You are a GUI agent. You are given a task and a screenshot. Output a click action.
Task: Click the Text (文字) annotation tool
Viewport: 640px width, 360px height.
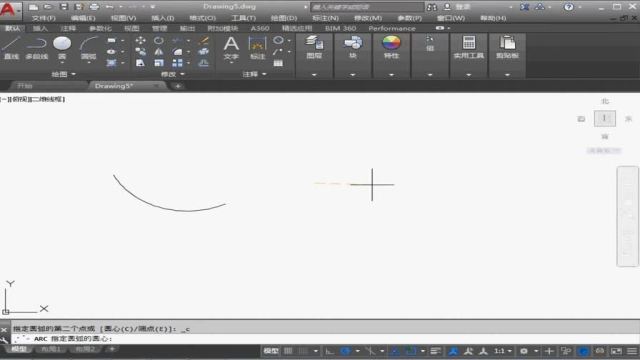231,48
